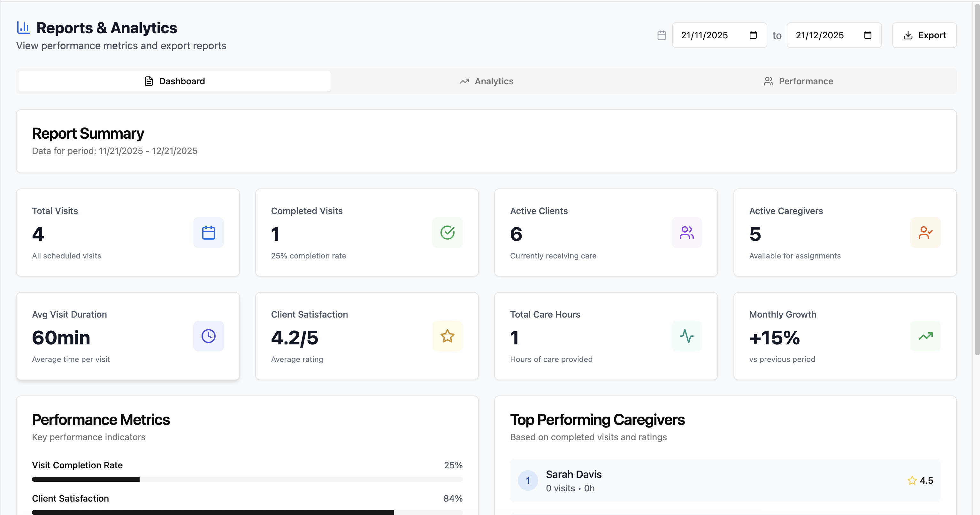
Task: Click the green trend arrow on Monthly Growth
Action: tap(926, 336)
